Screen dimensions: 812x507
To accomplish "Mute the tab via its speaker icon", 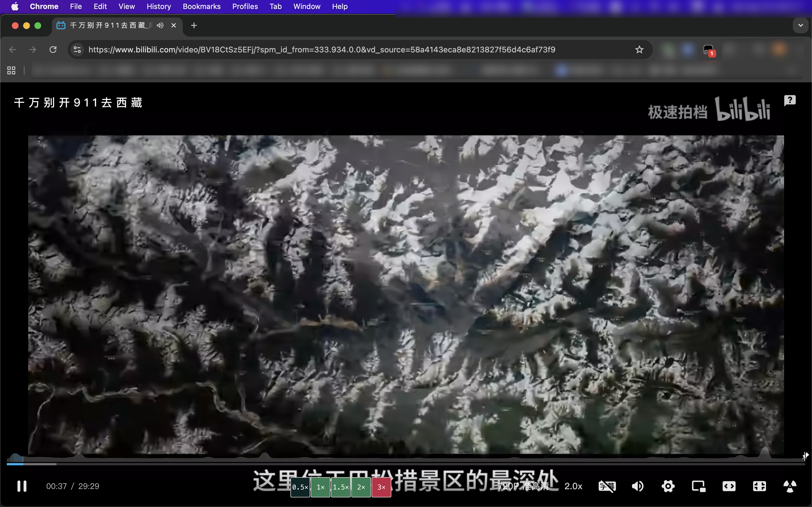I will click(x=160, y=25).
